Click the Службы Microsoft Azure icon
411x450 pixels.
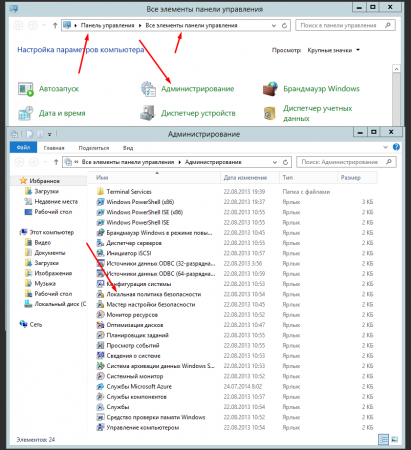pyautogui.click(x=100, y=387)
